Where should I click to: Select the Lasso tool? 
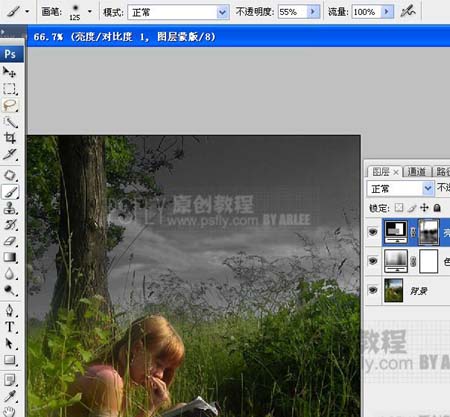10,105
